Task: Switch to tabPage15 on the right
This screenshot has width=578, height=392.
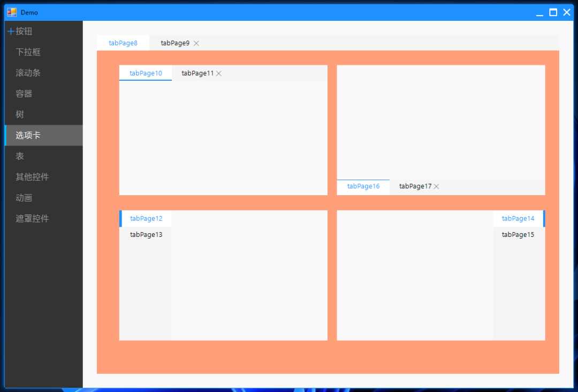Action: [519, 235]
